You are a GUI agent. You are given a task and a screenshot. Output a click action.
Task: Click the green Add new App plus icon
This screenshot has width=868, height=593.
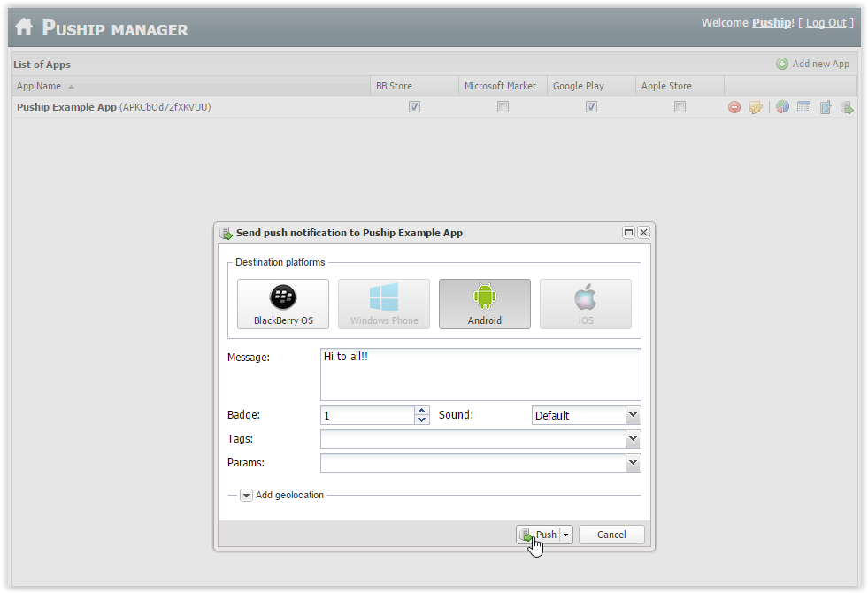(781, 65)
